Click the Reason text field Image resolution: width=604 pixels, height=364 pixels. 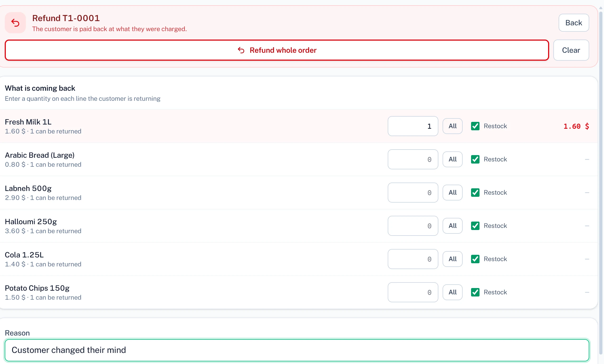(x=297, y=350)
